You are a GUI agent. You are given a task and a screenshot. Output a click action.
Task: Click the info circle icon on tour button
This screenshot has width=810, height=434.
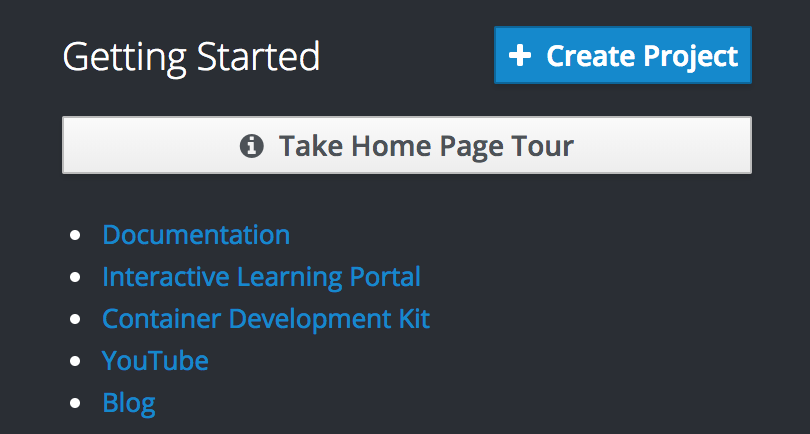coord(252,146)
